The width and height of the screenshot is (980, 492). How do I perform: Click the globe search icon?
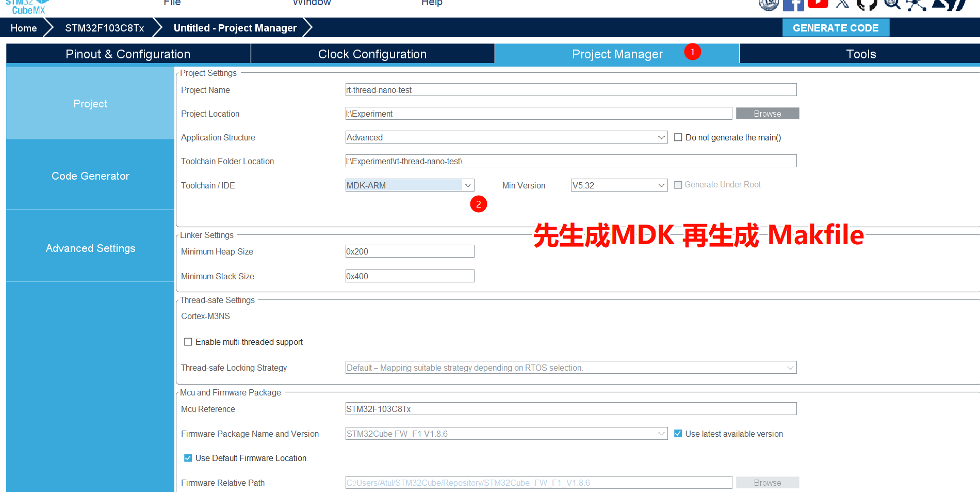coord(892,4)
